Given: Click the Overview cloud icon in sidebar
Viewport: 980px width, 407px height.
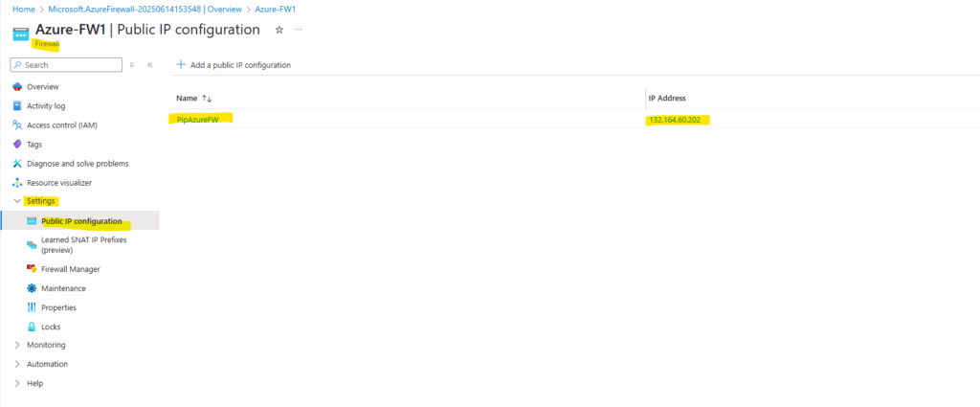Looking at the screenshot, I should point(17,87).
